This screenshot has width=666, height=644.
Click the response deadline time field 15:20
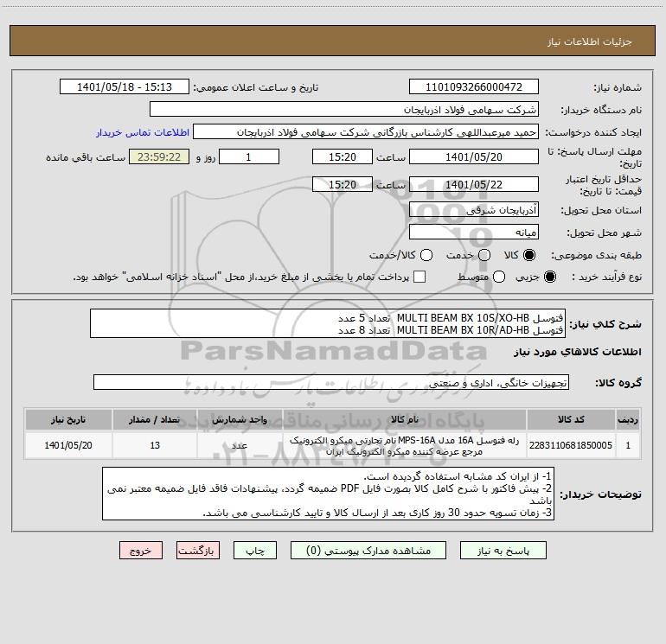(x=343, y=156)
